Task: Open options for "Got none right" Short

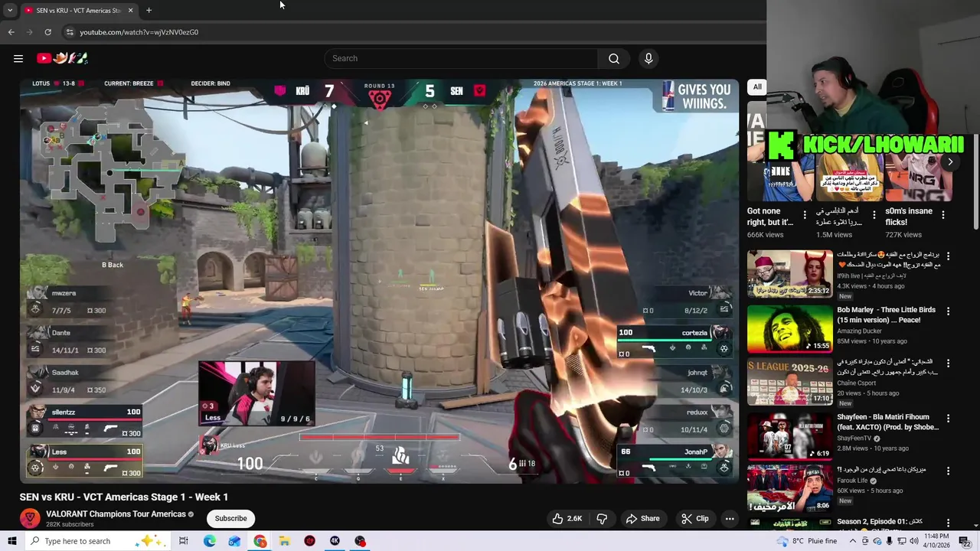Action: (805, 215)
